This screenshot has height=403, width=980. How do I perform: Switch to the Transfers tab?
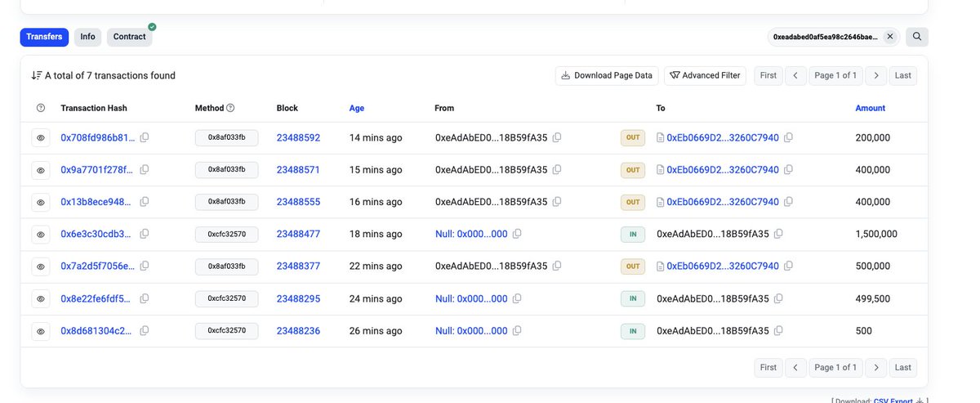44,37
